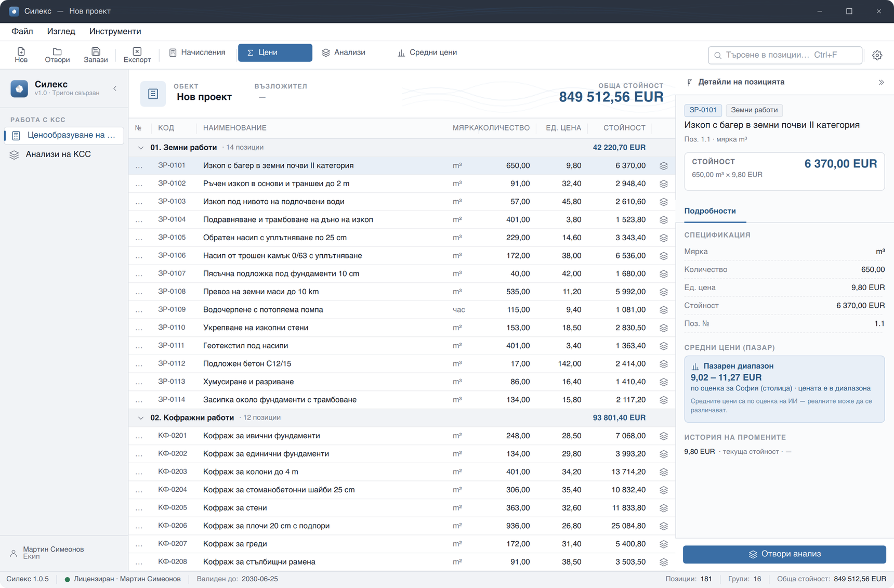Viewport: 894px width, 588px height.
Task: Collapse the left sidebar chevron
Action: 115,88
